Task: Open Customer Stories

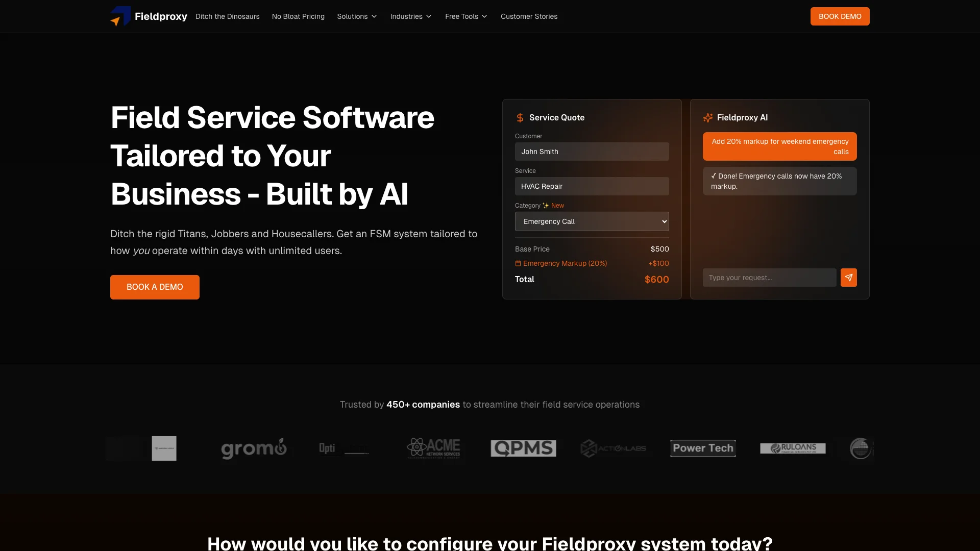Action: click(529, 16)
